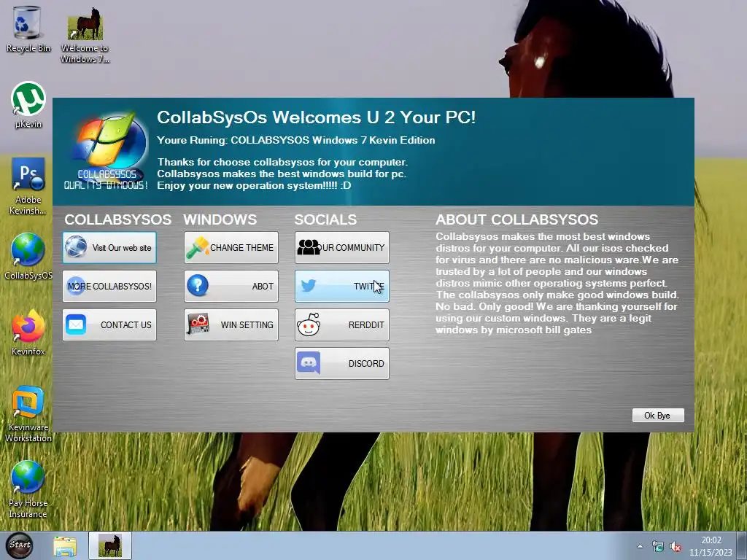Image resolution: width=747 pixels, height=560 pixels.
Task: Click the COLLABSYSOS column heading
Action: tap(118, 219)
